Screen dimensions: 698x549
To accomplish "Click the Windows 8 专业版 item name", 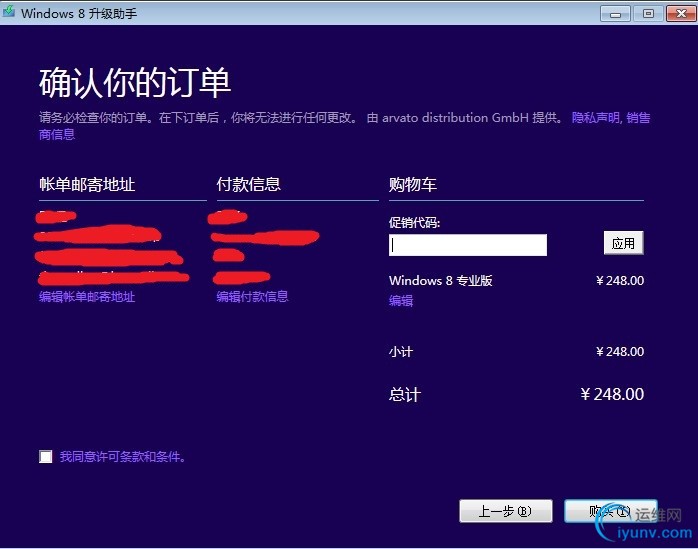I will coord(441,281).
